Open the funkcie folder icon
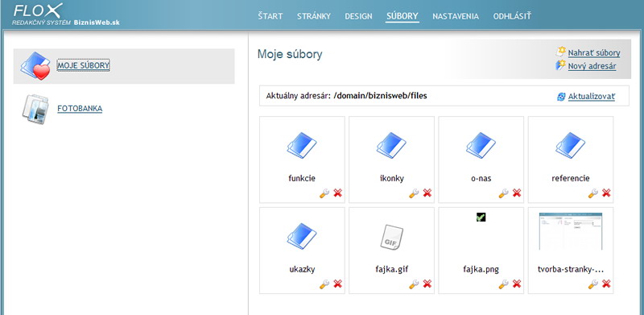 (x=302, y=146)
